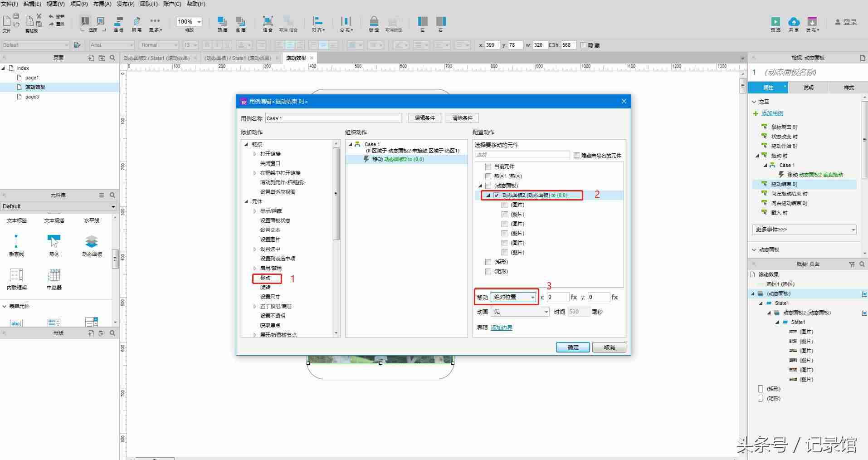Image resolution: width=868 pixels, height=460 pixels.
Task: Add the 热区 hotspot widget from library
Action: [x=54, y=245]
